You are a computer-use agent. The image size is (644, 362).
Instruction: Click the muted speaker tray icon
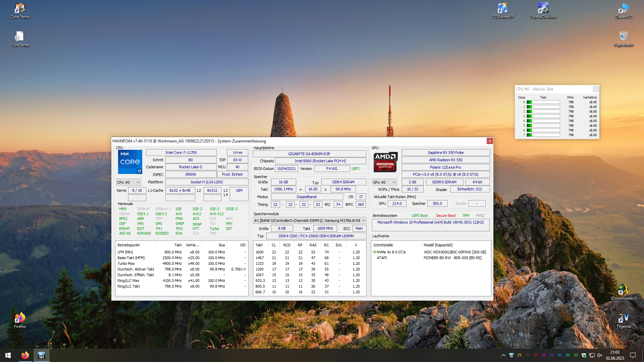tap(600, 355)
